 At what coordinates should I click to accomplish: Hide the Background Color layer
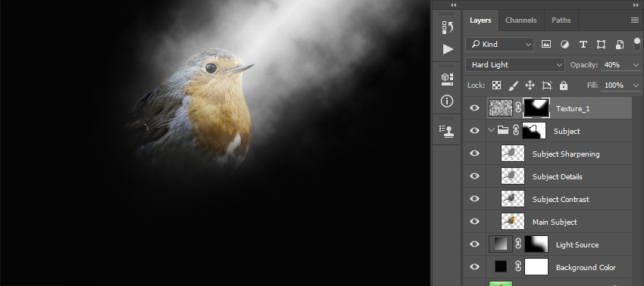pyautogui.click(x=474, y=267)
